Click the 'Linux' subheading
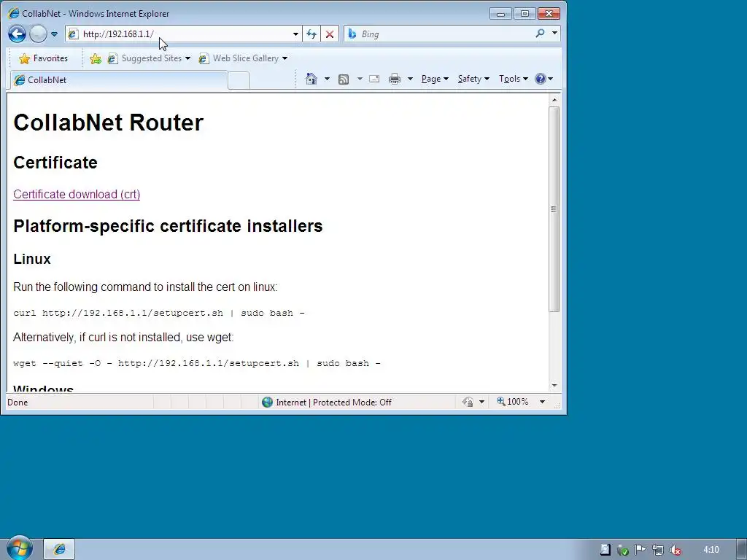 pos(32,259)
